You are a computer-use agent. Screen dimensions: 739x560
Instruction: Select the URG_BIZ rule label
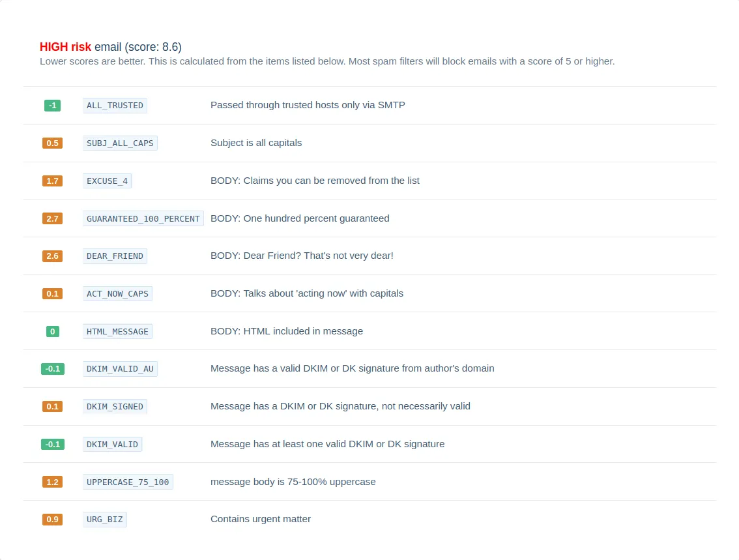coord(104,520)
